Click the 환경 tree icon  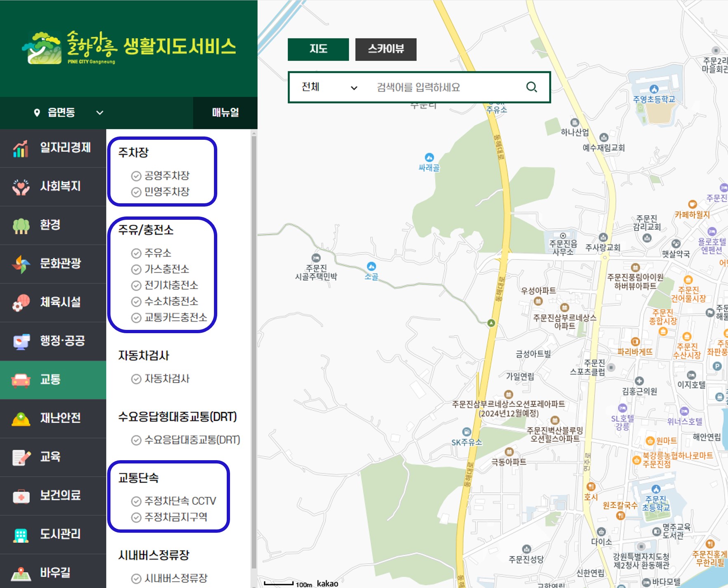[21, 226]
